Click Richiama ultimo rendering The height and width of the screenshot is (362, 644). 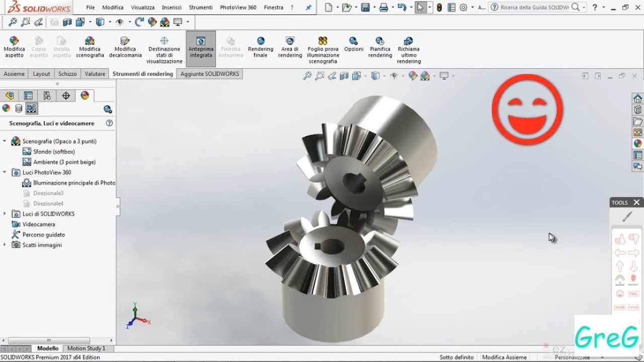409,50
